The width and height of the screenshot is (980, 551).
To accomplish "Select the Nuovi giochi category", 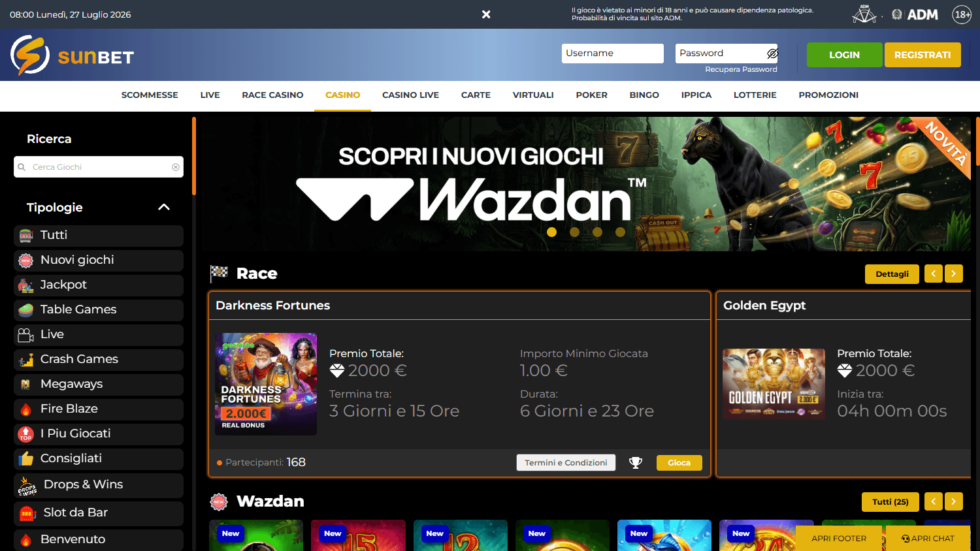I will click(x=99, y=260).
